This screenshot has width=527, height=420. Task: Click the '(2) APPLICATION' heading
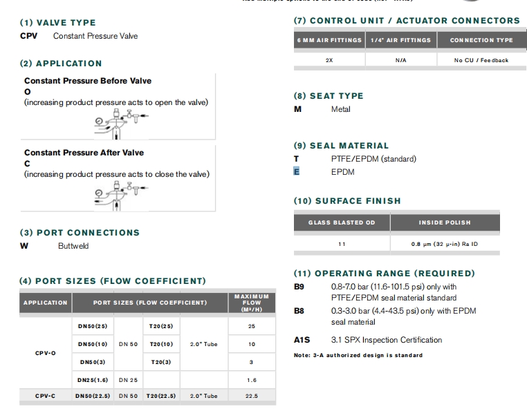click(61, 64)
